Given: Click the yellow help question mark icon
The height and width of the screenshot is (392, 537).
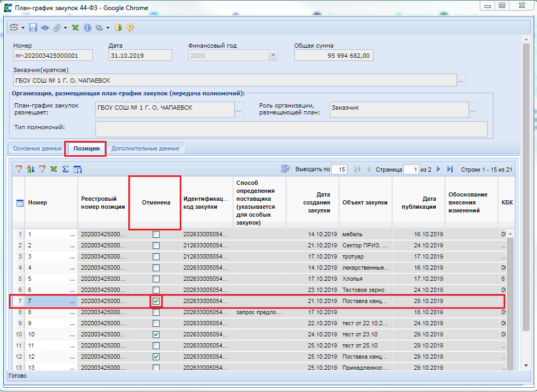Looking at the screenshot, I should 130,28.
